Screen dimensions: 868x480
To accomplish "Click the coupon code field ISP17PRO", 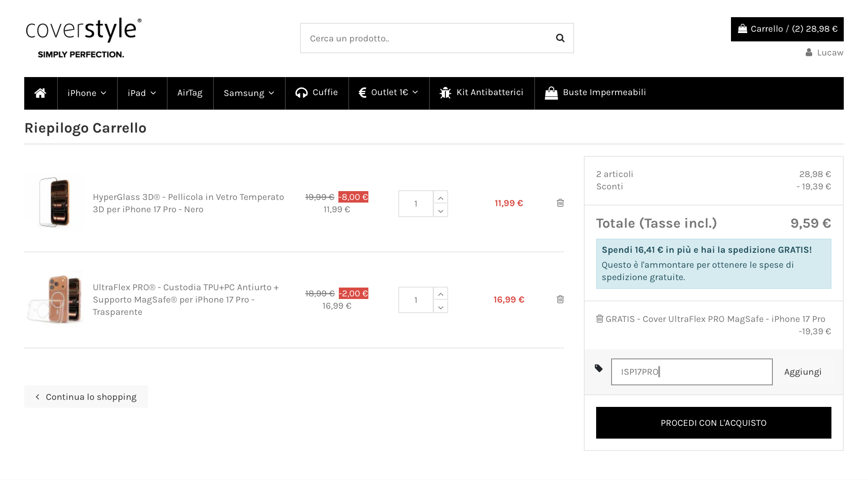I will tap(692, 372).
